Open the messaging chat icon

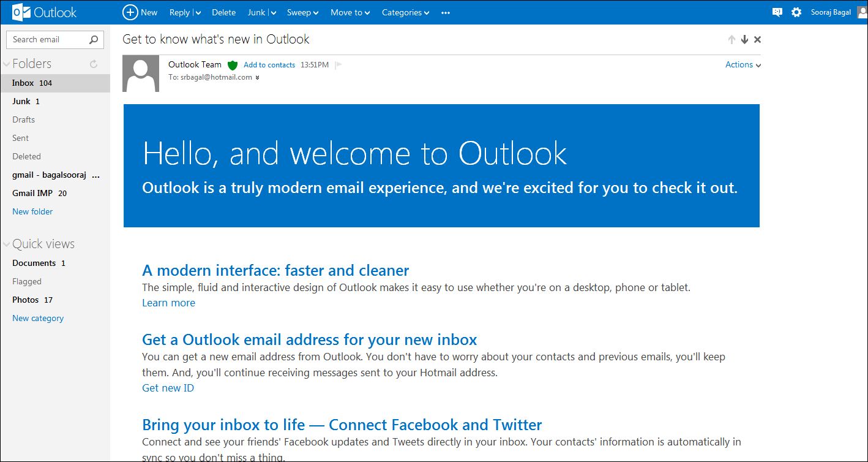point(777,12)
